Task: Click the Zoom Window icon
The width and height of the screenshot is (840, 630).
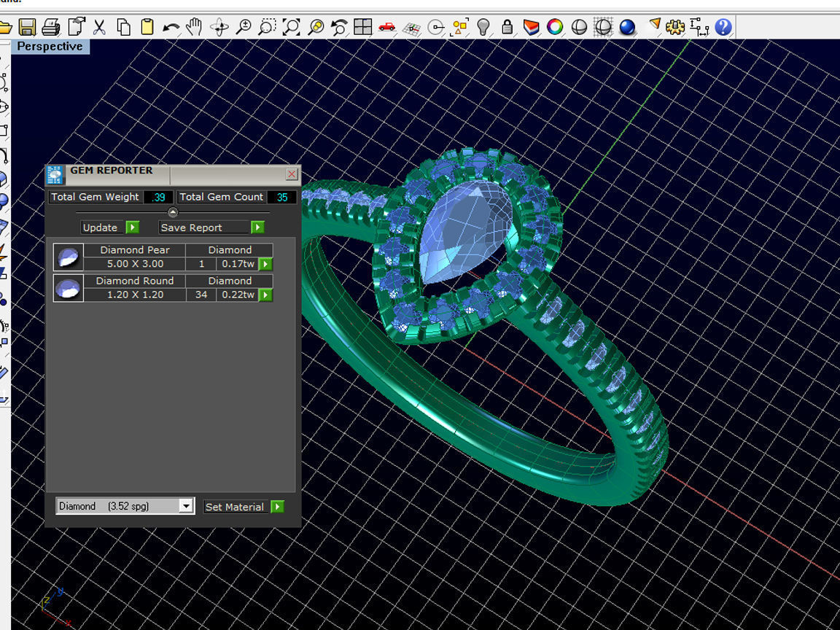Action: coord(268,27)
